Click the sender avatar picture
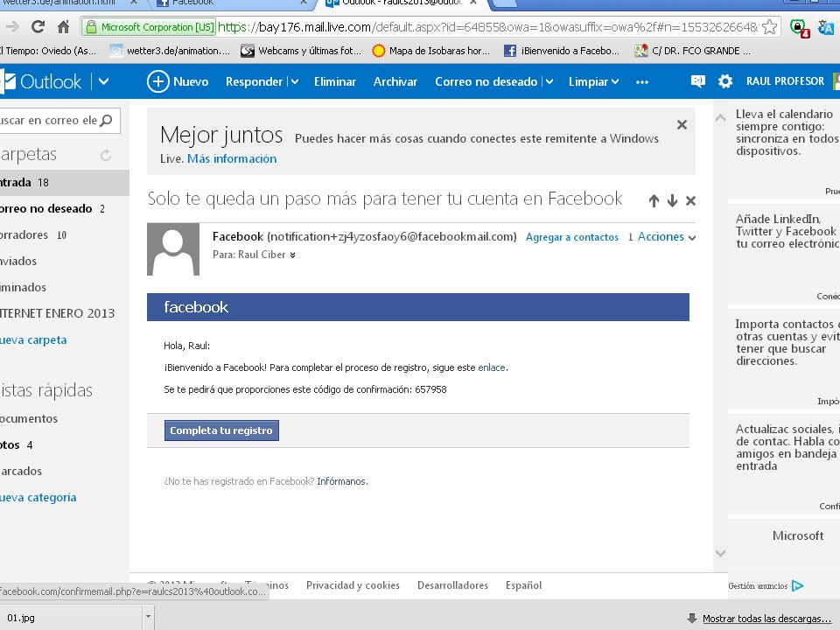 [x=173, y=249]
